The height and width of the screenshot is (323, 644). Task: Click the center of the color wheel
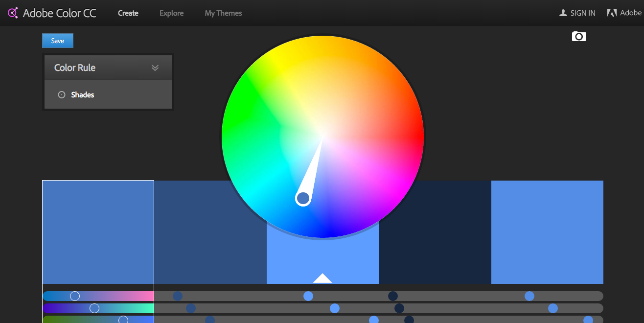tap(322, 137)
